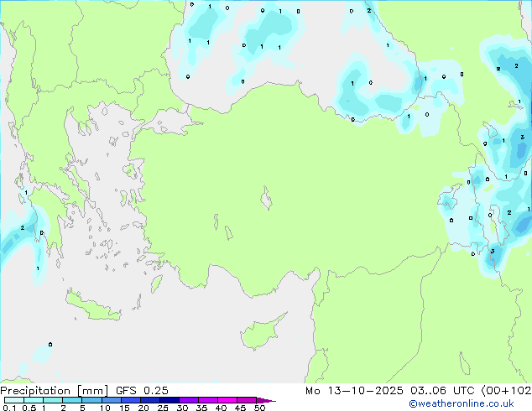Screen dimensions: 532x411
Task: Click the '45' legend scale label
Action: click(x=240, y=408)
